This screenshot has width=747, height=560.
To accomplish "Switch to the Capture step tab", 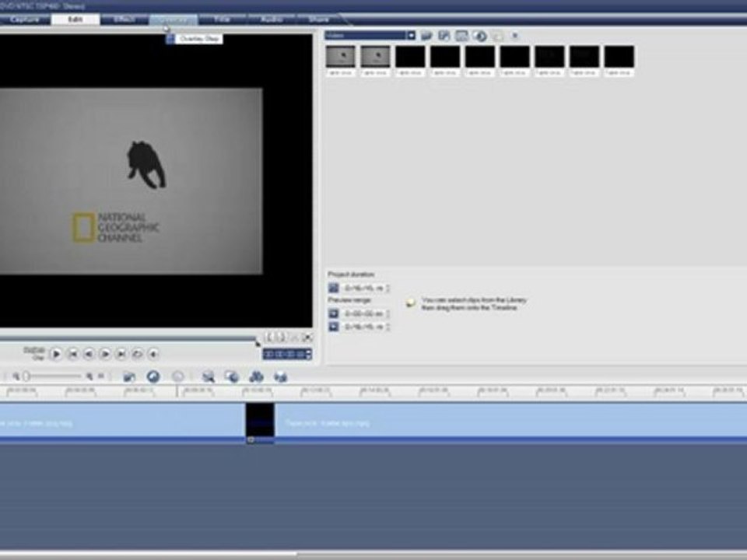I will click(x=24, y=19).
